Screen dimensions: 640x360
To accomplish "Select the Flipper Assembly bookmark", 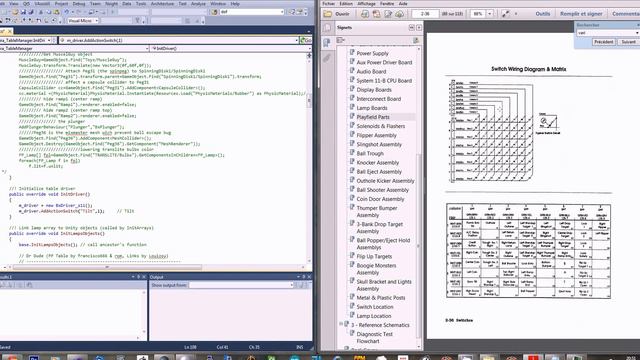I will point(376,135).
